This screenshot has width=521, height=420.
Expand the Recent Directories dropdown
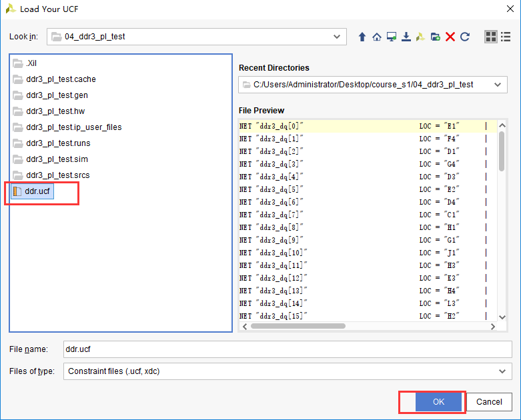point(498,85)
